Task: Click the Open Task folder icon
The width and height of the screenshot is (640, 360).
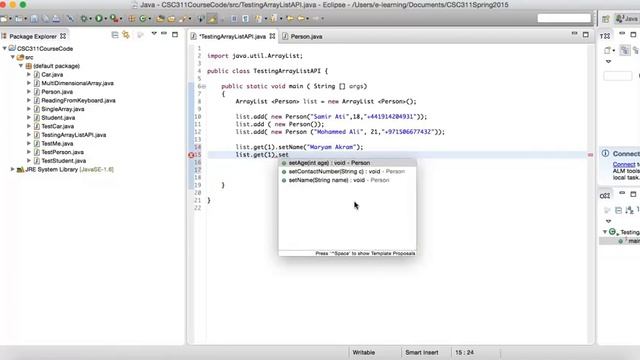Action: tap(171, 19)
